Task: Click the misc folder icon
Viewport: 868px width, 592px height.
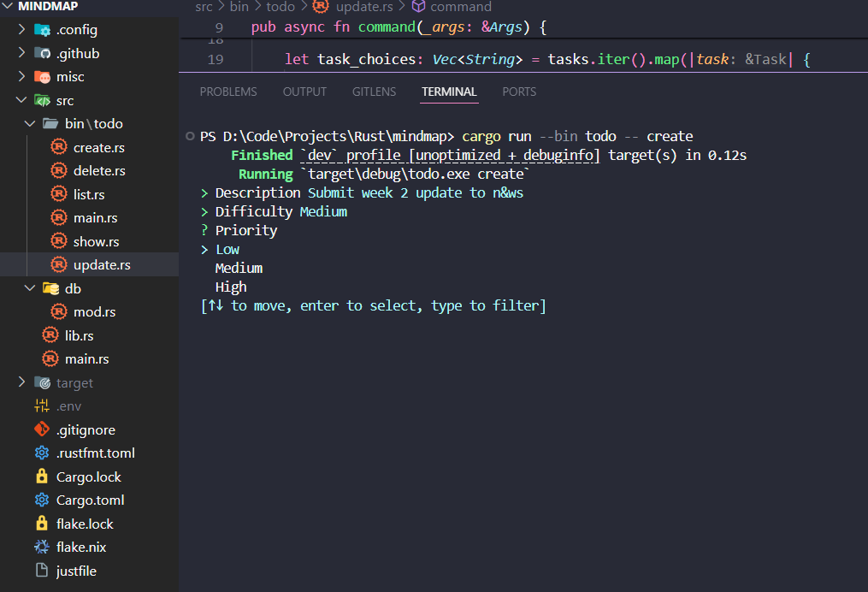Action: point(42,77)
